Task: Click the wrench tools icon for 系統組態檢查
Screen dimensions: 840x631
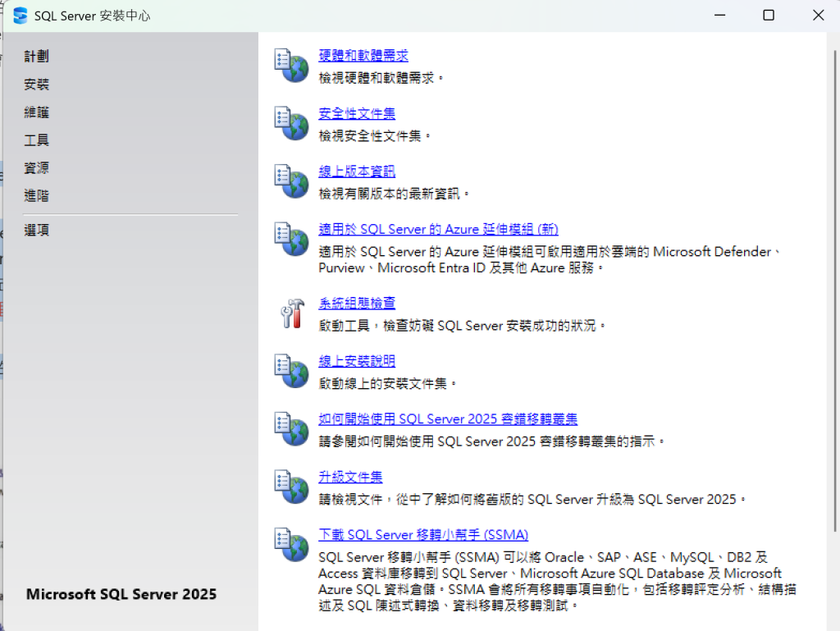Action: click(293, 313)
